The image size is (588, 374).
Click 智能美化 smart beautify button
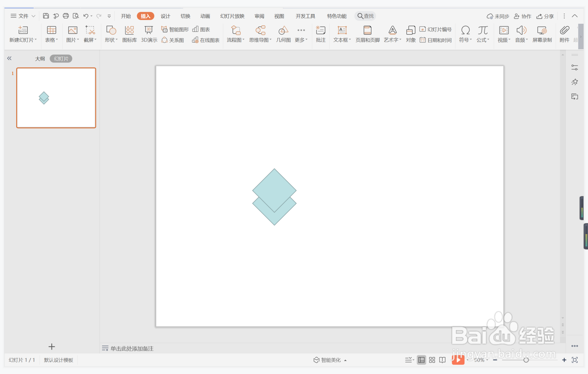pos(330,360)
